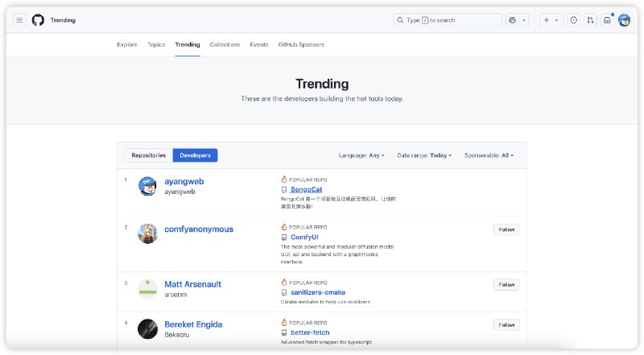Click repo icon beside better-fetch
This screenshot has width=644, height=355.
pyautogui.click(x=284, y=332)
